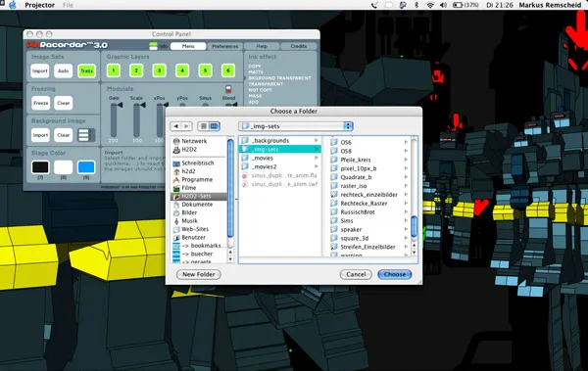Expand the Rechtecke_Raster folder arrow
This screenshot has width=588, height=371.
(406, 204)
